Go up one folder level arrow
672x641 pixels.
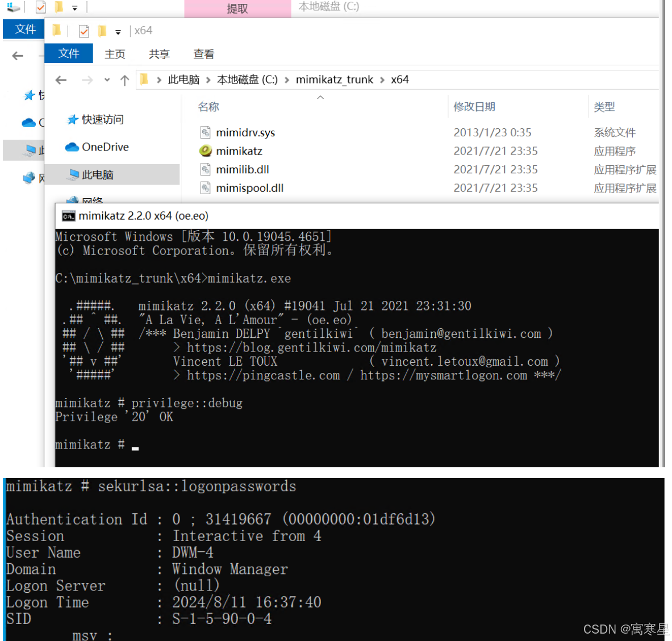tap(125, 80)
